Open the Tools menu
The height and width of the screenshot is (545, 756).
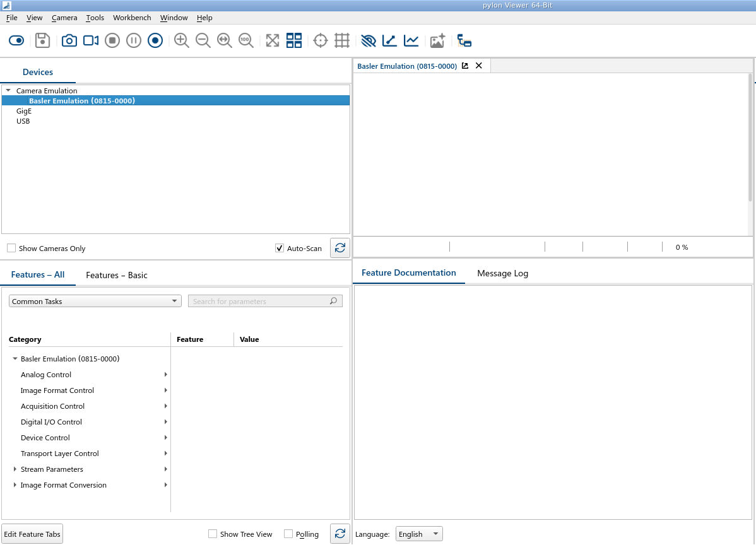point(95,18)
